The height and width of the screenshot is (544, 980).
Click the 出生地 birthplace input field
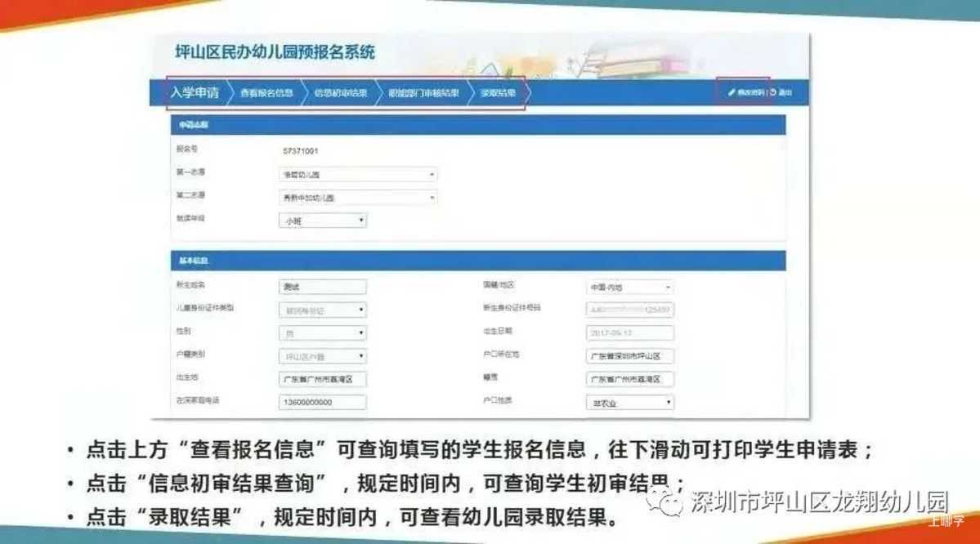pos(323,380)
